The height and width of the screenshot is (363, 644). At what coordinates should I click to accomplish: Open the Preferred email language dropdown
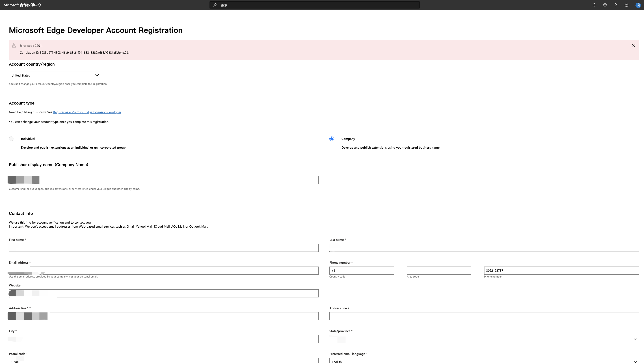coord(484,361)
